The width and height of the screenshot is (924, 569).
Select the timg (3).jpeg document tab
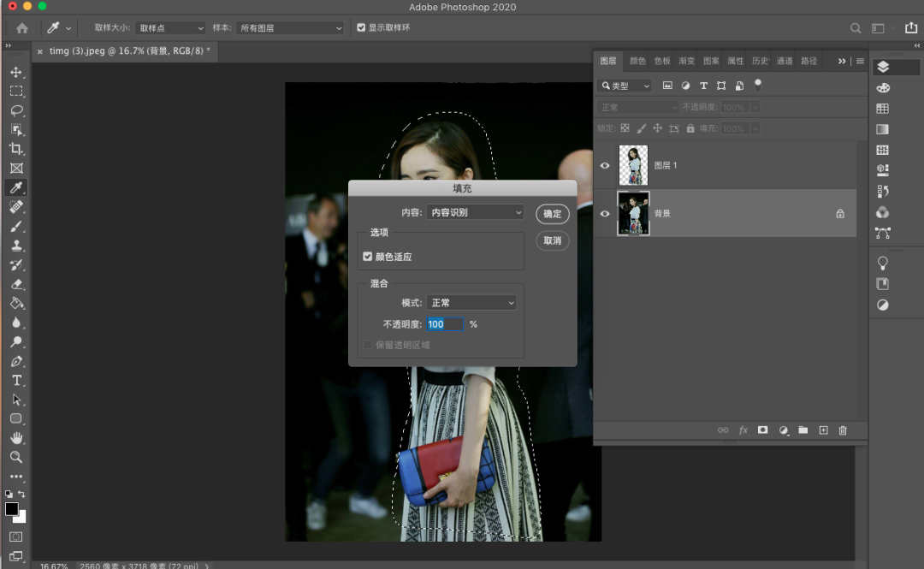click(130, 50)
